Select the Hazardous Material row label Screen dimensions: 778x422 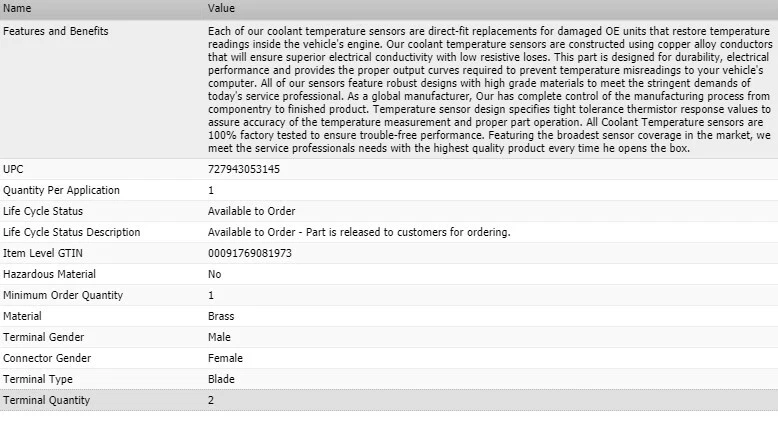click(50, 274)
